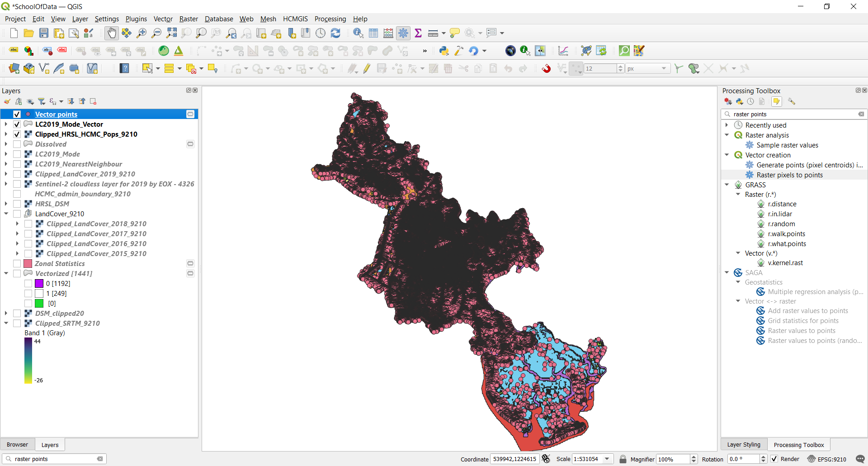Show the Dissolved layer

tap(17, 144)
